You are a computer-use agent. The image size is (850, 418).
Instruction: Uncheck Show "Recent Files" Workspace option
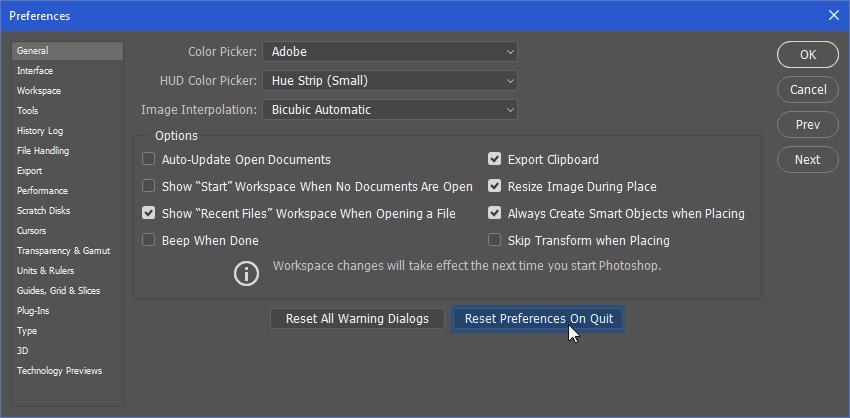[148, 213]
